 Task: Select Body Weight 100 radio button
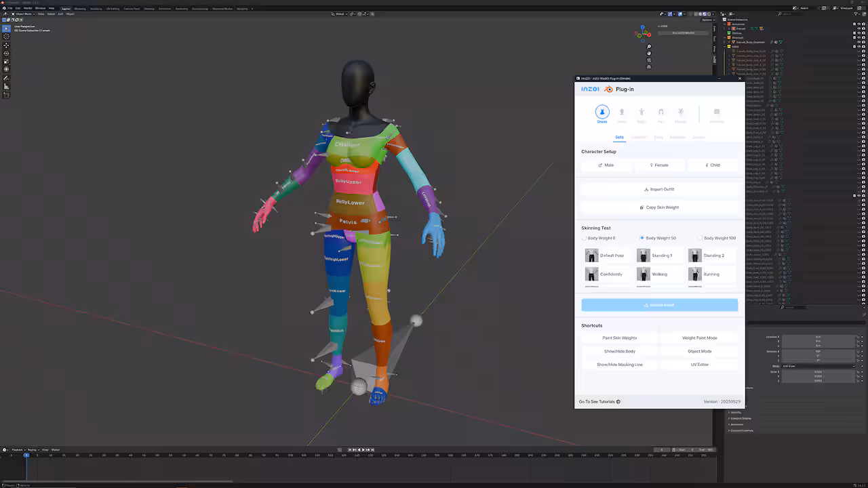tap(701, 239)
